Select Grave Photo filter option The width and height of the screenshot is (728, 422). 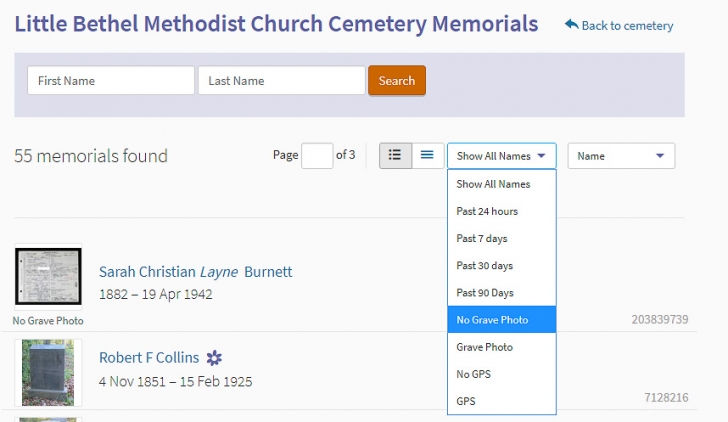(501, 347)
